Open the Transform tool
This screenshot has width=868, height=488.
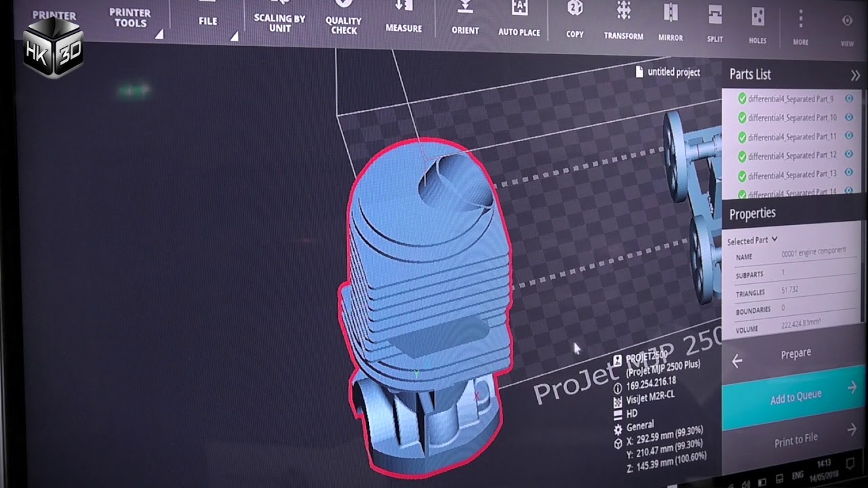624,20
